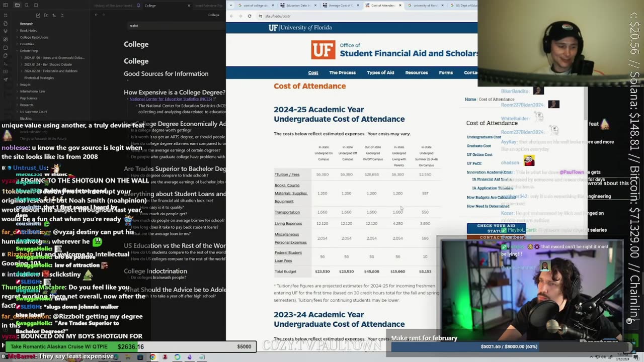Viewport: 644px width, 362px height.
Task: Close the Cost of Attendance Chrome tab
Action: tap(400, 6)
